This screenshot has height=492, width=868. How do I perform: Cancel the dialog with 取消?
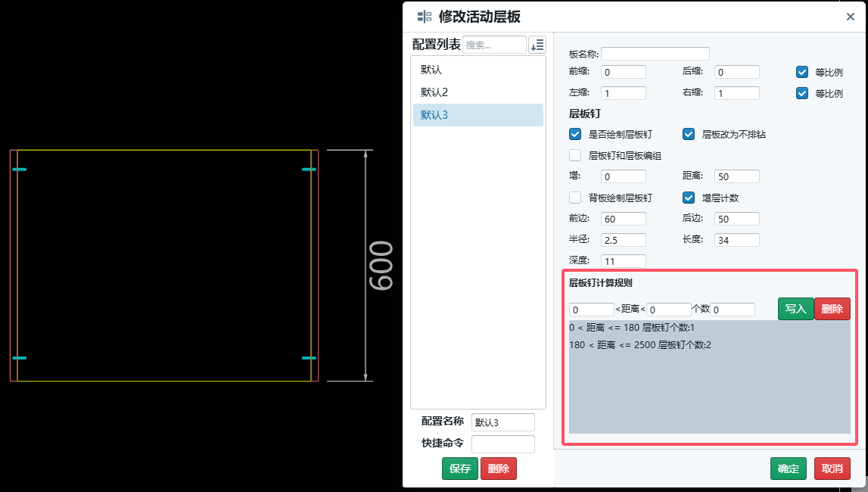(x=832, y=469)
